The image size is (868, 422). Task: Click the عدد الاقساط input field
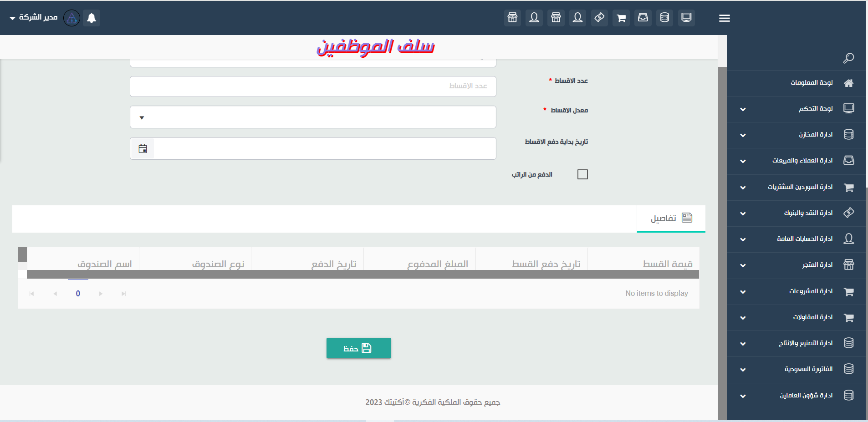pyautogui.click(x=313, y=86)
